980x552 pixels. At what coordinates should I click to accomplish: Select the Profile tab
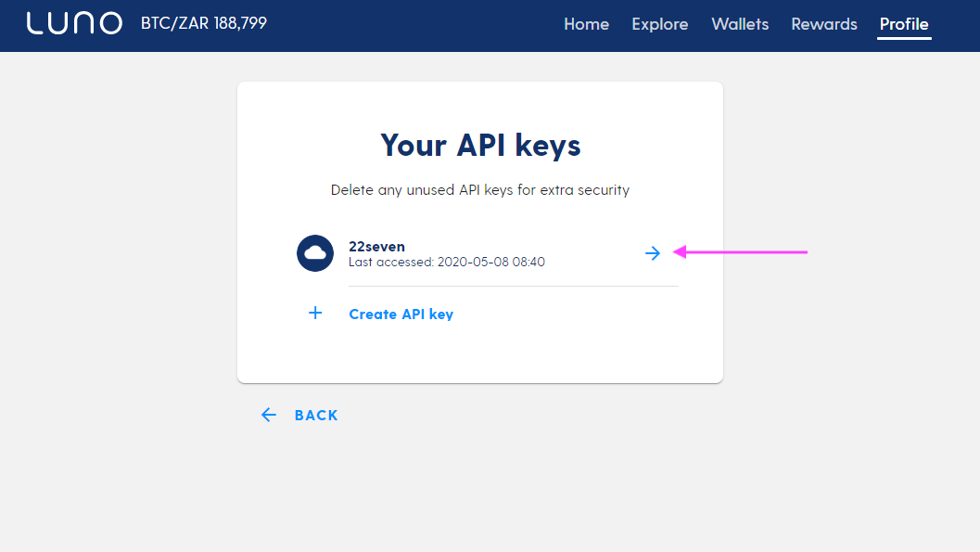(x=904, y=24)
